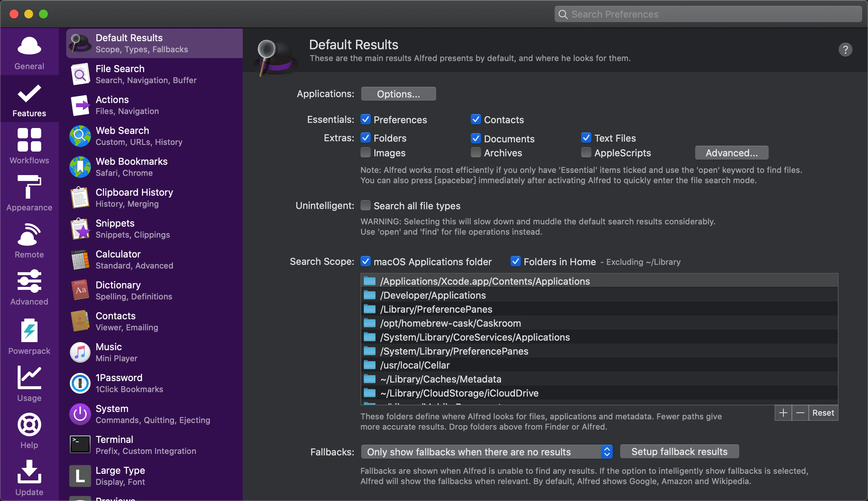Select the Default Results feature row

tap(154, 43)
